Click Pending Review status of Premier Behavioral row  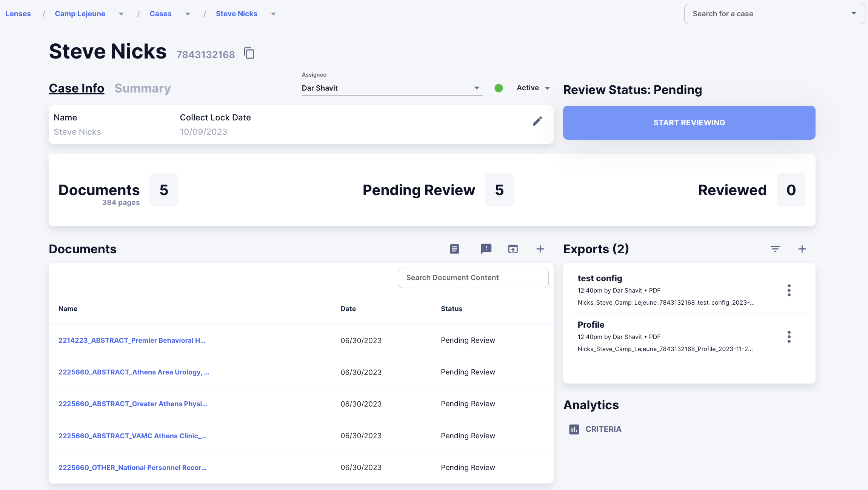[468, 340]
